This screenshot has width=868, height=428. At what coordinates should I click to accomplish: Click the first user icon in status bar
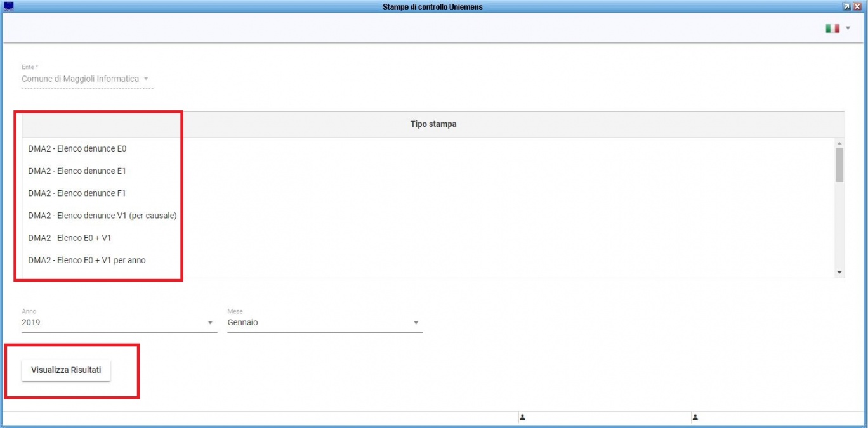tap(523, 417)
